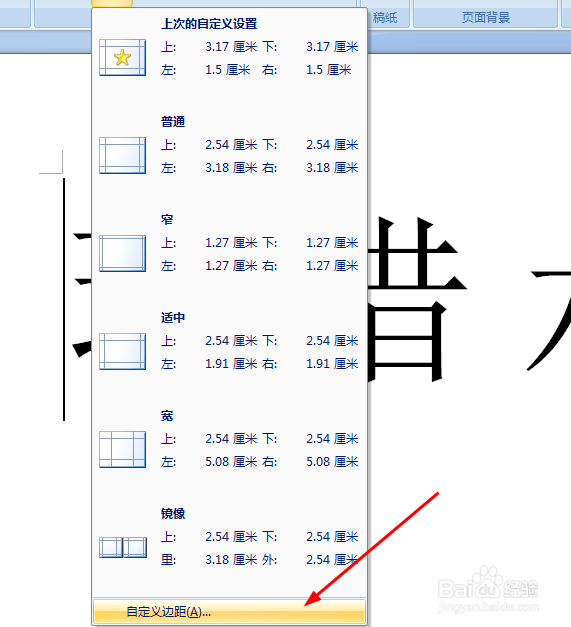
Task: Click the large 昔 character in document
Action: [x=416, y=299]
